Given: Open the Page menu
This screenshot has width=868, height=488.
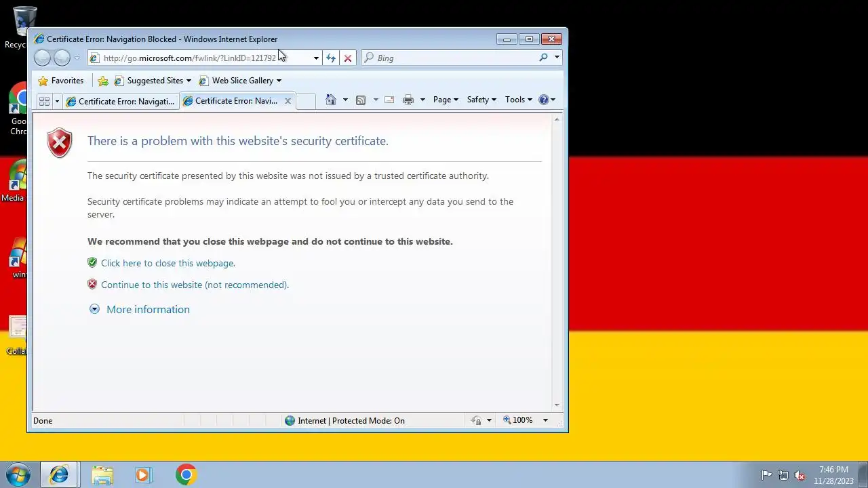Looking at the screenshot, I should point(446,100).
